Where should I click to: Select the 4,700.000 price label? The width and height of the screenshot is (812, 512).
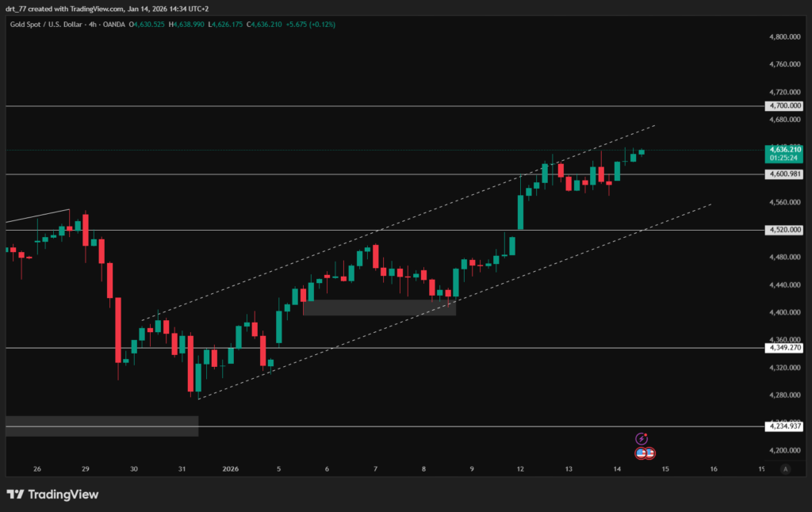784,105
